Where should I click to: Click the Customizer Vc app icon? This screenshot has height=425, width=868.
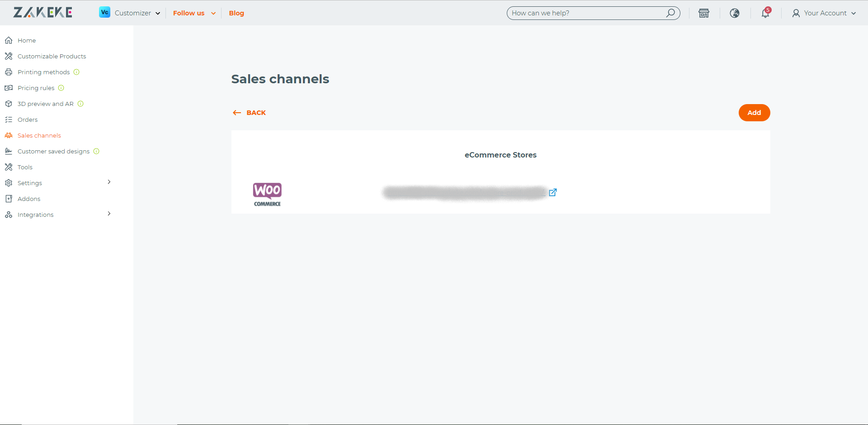[104, 13]
